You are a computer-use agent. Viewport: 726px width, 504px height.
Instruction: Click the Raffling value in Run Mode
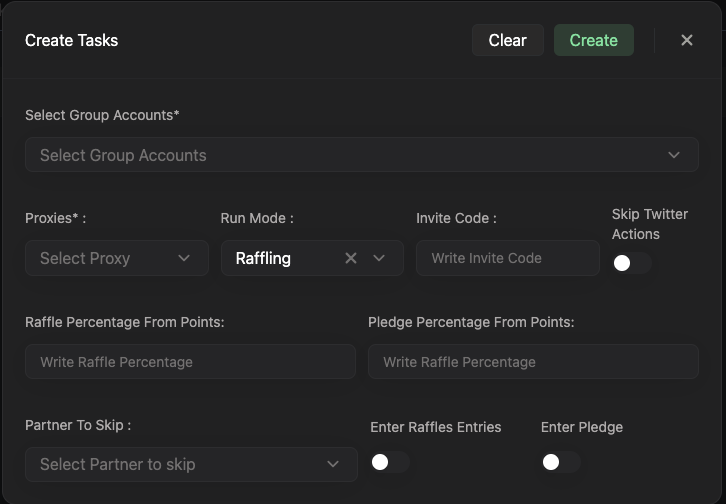tap(264, 258)
